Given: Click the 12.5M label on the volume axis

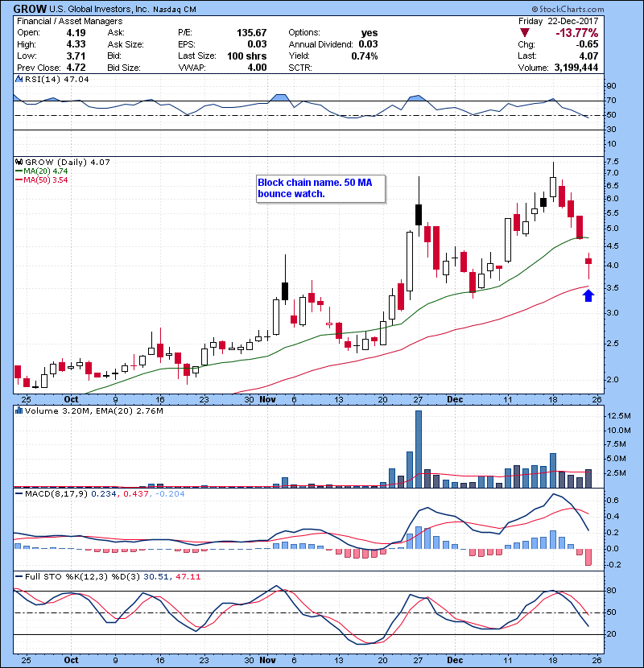Looking at the screenshot, I should 618,416.
